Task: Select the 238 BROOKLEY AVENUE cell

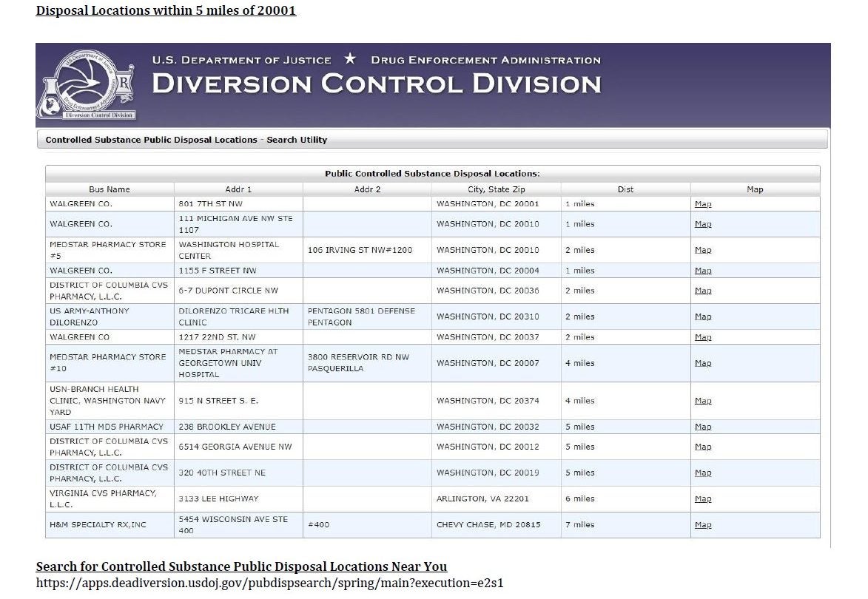Action: point(238,427)
